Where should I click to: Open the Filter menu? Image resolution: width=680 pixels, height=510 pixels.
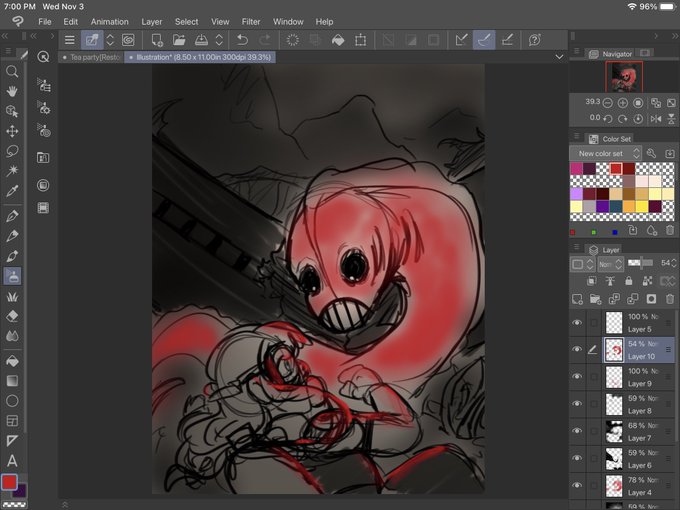(x=251, y=22)
